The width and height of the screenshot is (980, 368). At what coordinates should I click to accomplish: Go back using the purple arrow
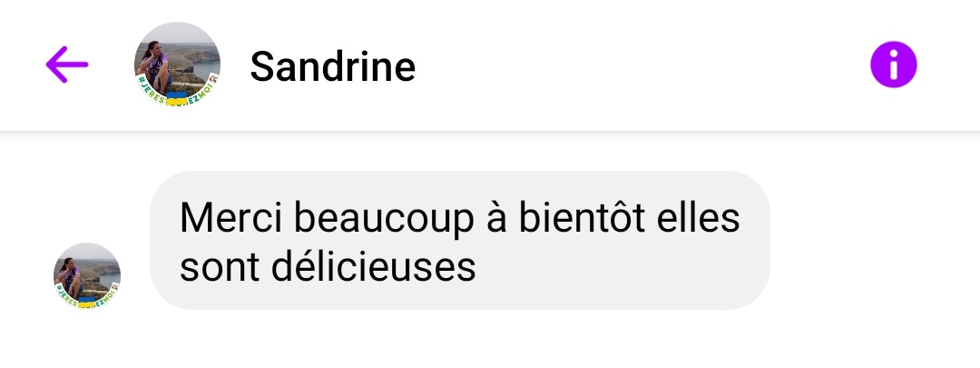click(67, 64)
